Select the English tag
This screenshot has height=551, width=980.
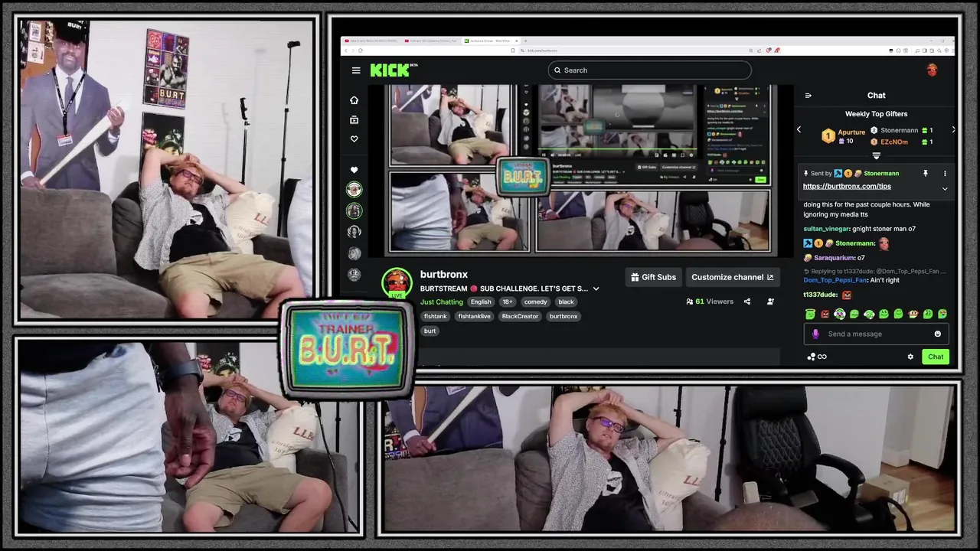(481, 302)
